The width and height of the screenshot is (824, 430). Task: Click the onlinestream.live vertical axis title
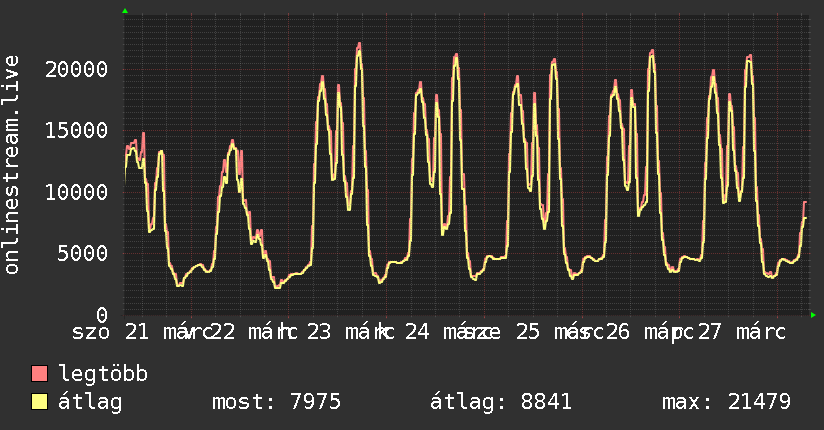(12, 165)
